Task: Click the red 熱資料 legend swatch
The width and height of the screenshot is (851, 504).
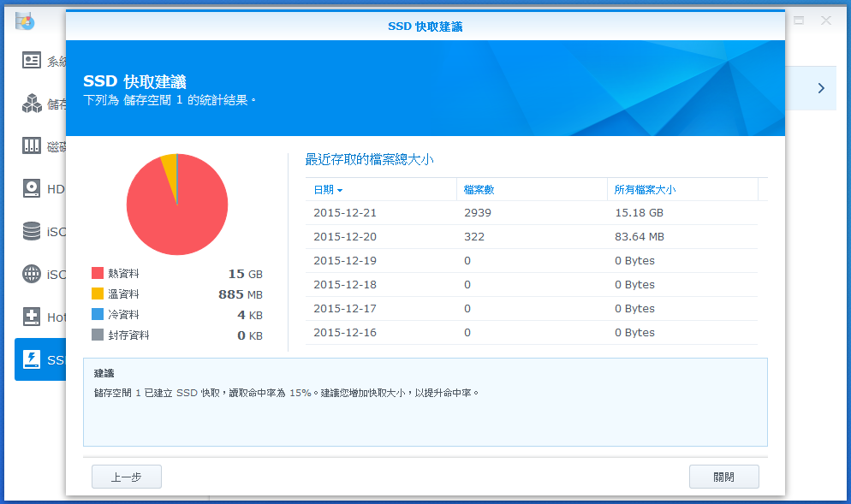Action: (98, 273)
